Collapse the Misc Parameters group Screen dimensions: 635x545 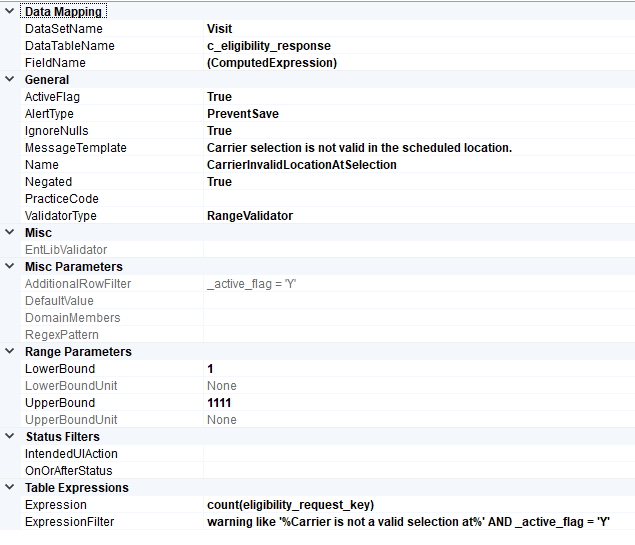10,267
